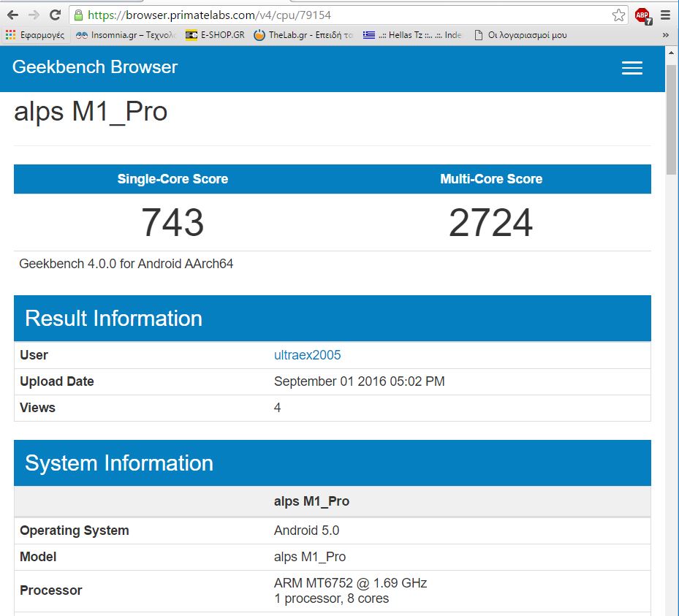
Task: Reload the current page
Action: 55,15
